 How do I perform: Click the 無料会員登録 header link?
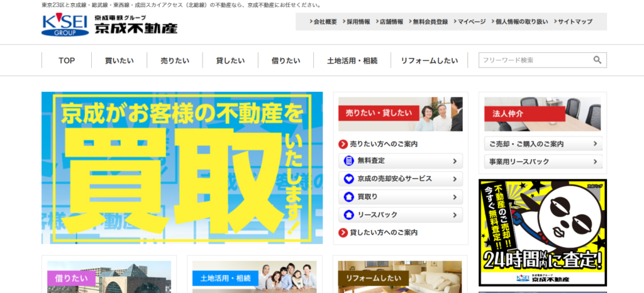point(429,22)
